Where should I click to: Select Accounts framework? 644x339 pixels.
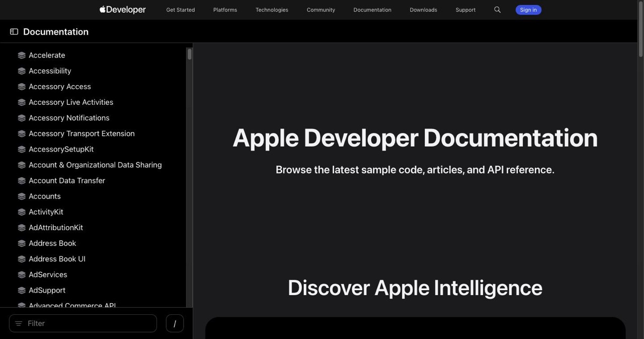(x=45, y=196)
